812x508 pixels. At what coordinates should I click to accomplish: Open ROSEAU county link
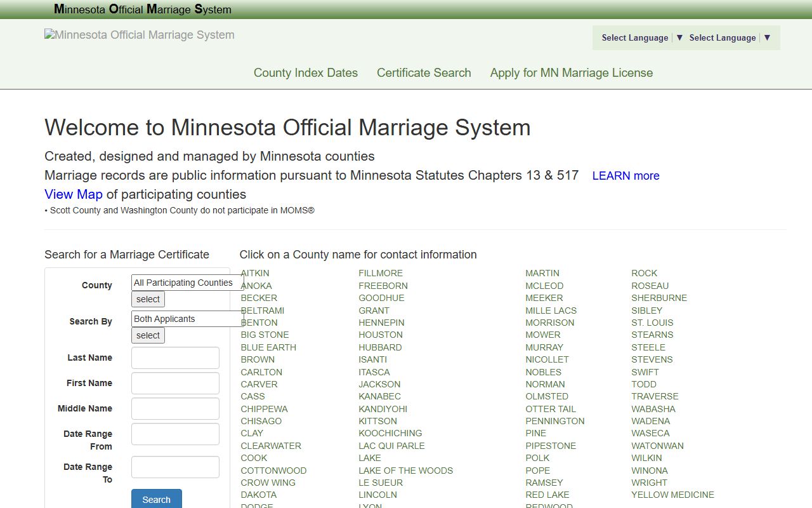pyautogui.click(x=650, y=286)
